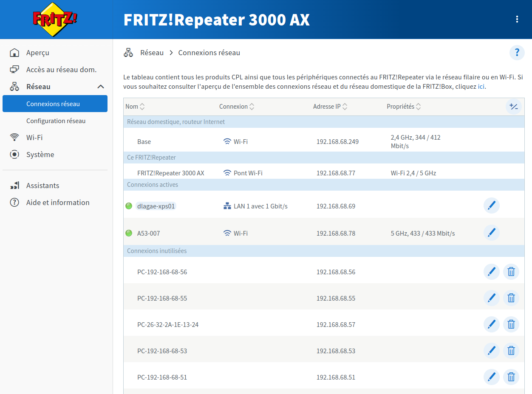Image resolution: width=532 pixels, height=394 pixels.
Task: Open the help question mark button
Action: [x=517, y=53]
